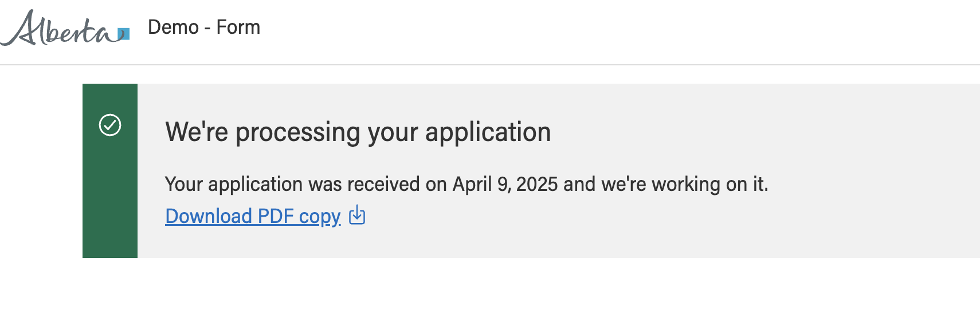Click the green status bar of callout
This screenshot has height=313, width=980.
coord(110,171)
